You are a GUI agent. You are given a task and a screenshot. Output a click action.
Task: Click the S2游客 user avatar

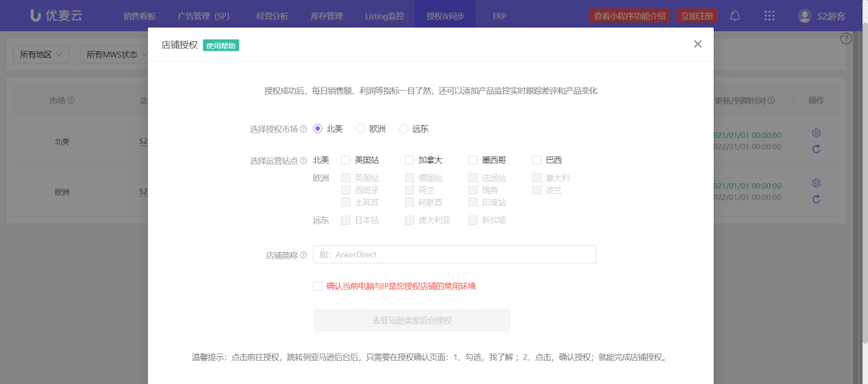point(805,15)
